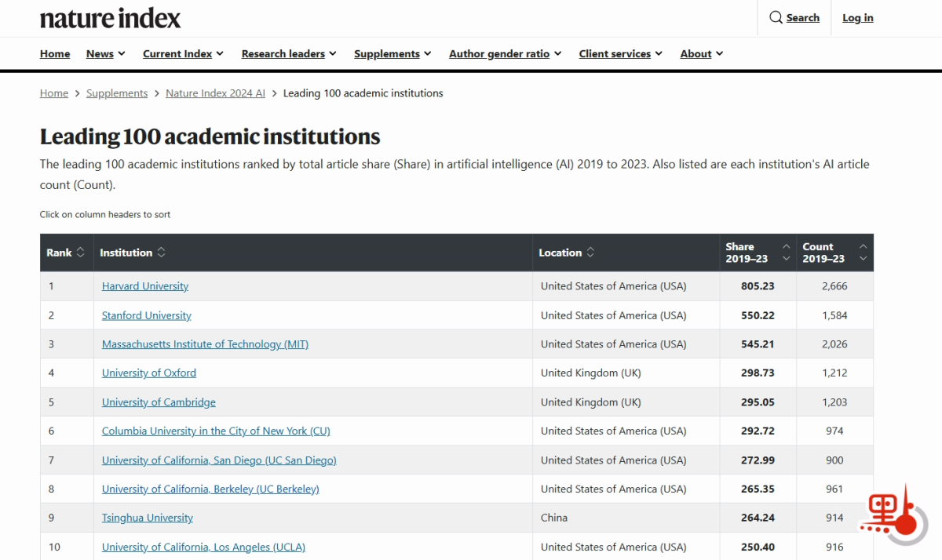
Task: Open the UC San Diego link
Action: click(219, 460)
